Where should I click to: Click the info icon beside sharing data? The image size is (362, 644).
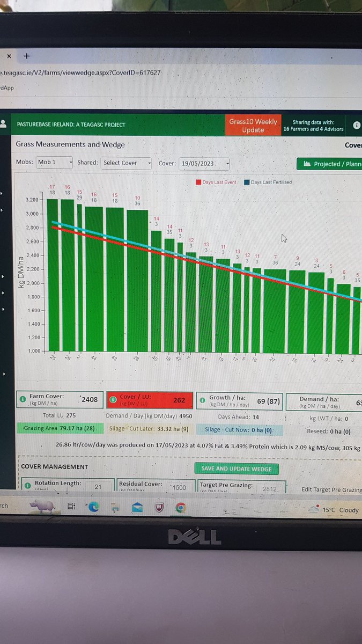tap(357, 126)
